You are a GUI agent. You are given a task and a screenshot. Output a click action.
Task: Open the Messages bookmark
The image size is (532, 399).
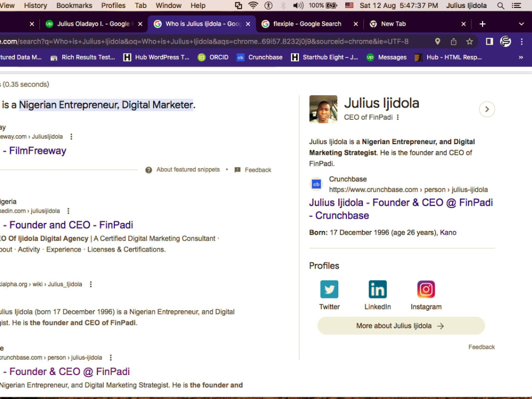point(386,57)
